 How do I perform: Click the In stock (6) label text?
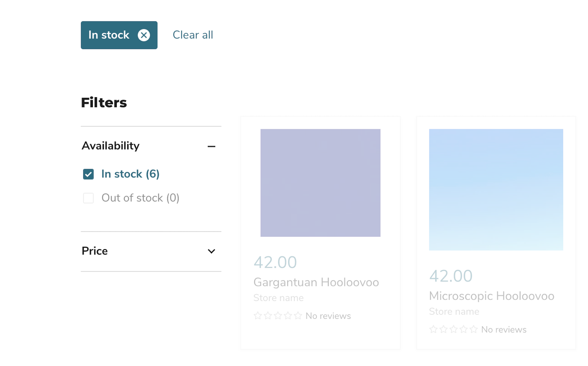pyautogui.click(x=130, y=174)
